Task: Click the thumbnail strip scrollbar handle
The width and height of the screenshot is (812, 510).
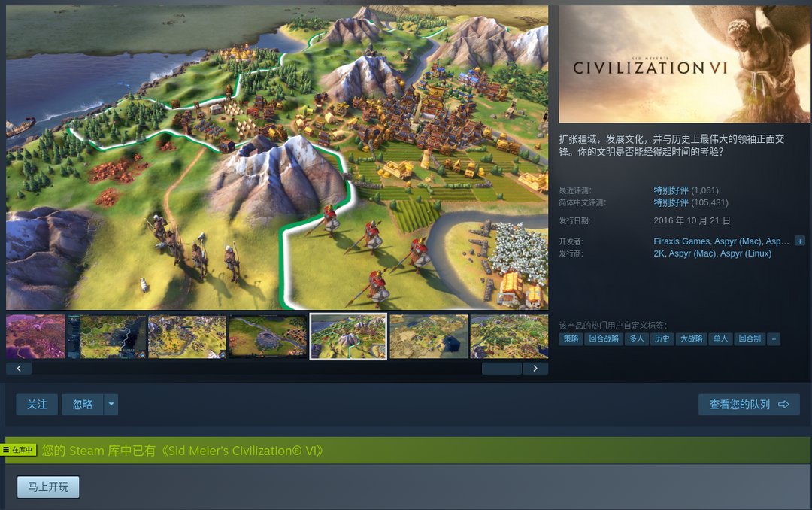Action: tap(501, 369)
